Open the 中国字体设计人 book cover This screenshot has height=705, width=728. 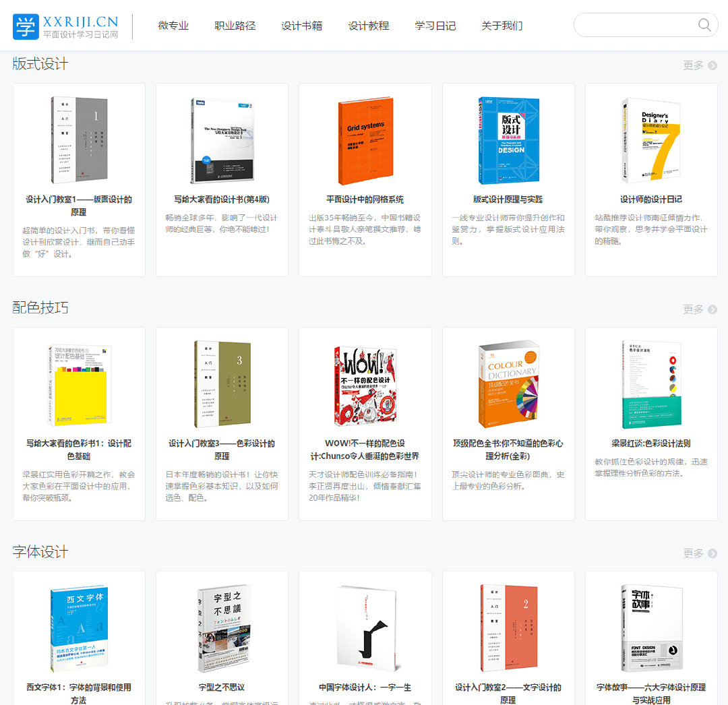(368, 628)
